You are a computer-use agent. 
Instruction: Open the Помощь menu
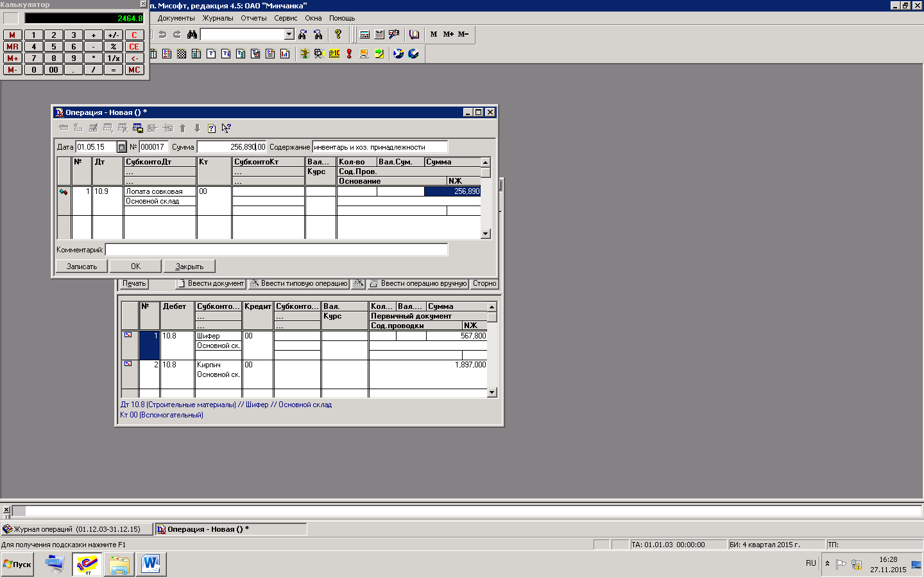click(342, 18)
